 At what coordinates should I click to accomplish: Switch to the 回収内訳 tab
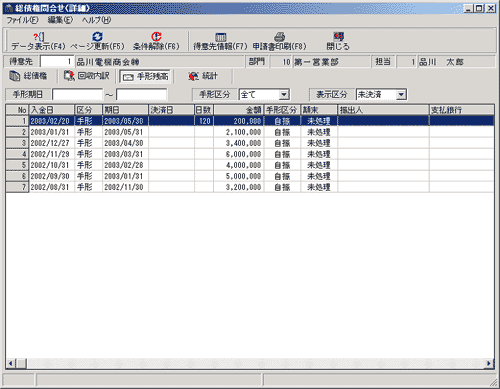tap(87, 76)
